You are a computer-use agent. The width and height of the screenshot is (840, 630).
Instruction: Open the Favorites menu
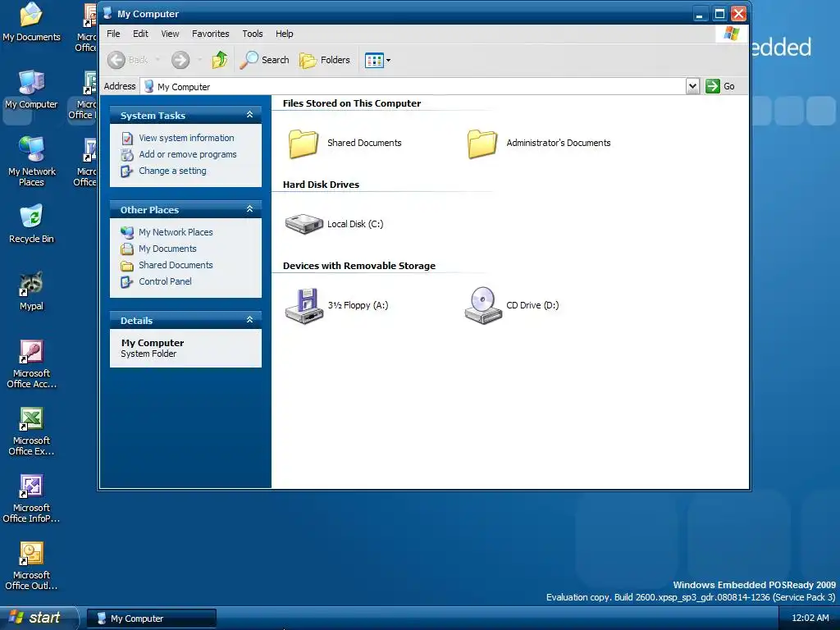(211, 34)
